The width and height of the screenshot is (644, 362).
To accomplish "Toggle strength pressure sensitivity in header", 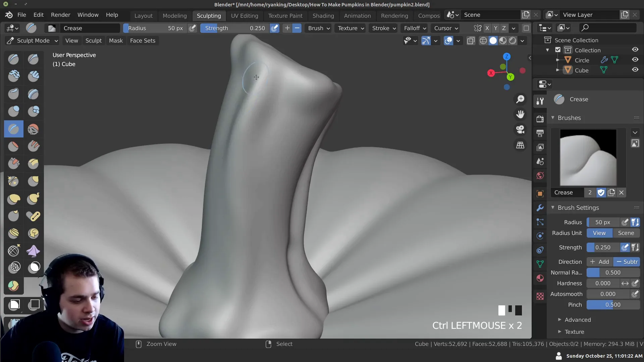I will coord(274,28).
